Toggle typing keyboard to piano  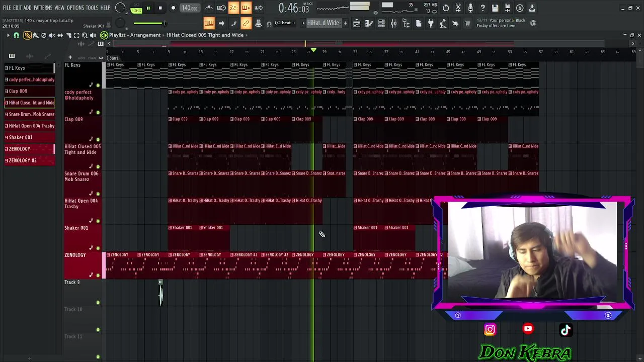(209, 23)
